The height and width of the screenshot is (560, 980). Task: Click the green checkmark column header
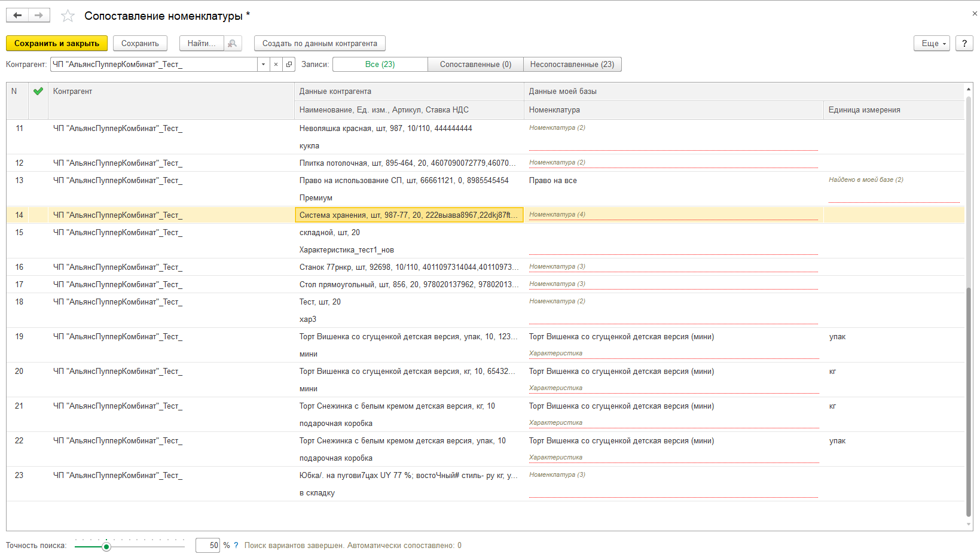38,92
